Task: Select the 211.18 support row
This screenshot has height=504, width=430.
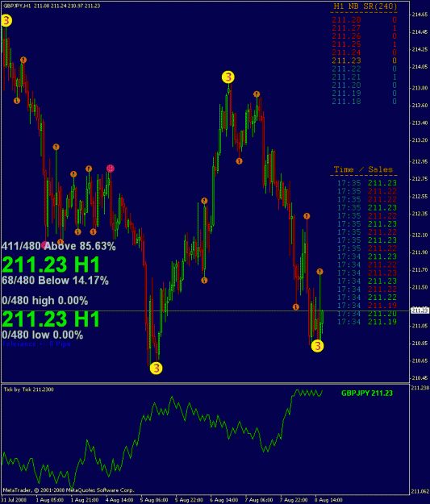Action: [x=364, y=102]
